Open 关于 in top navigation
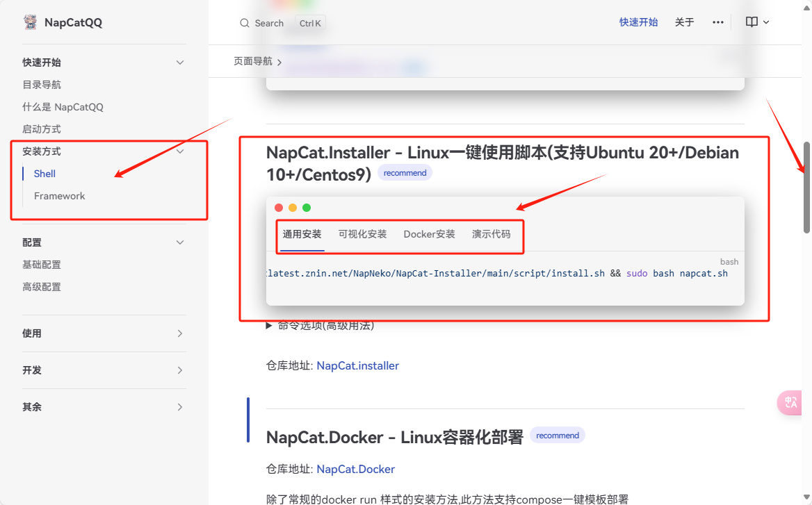812x505 pixels. 684,22
